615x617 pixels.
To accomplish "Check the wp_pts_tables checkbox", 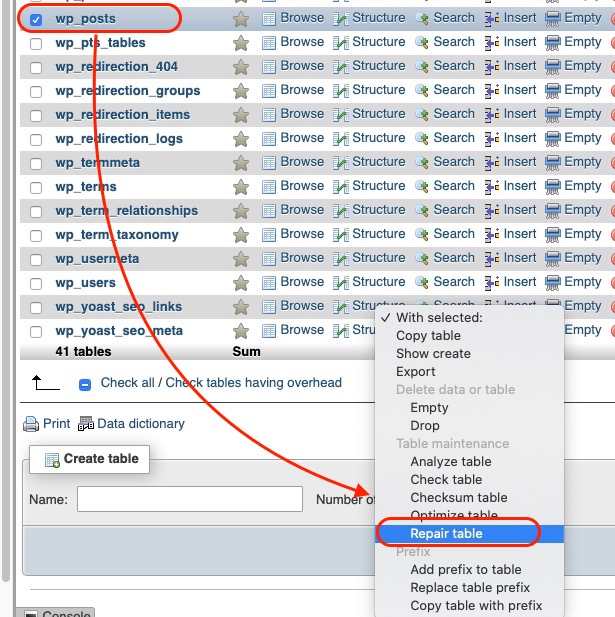I will pyautogui.click(x=36, y=43).
